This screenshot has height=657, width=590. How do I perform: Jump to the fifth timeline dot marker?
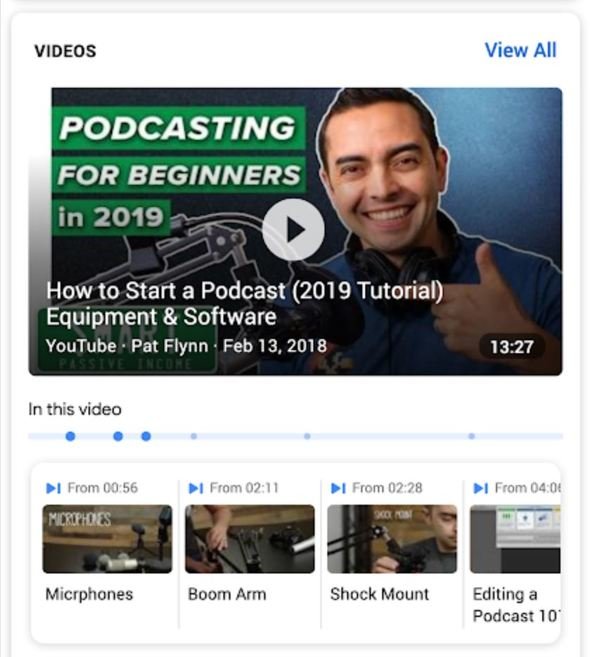pyautogui.click(x=307, y=436)
